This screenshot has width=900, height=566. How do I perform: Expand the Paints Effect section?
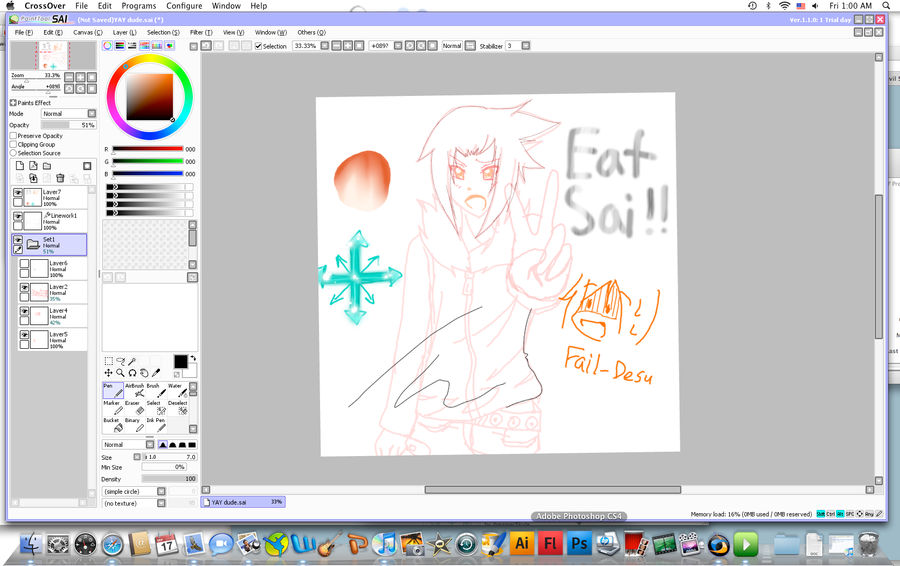[13, 103]
